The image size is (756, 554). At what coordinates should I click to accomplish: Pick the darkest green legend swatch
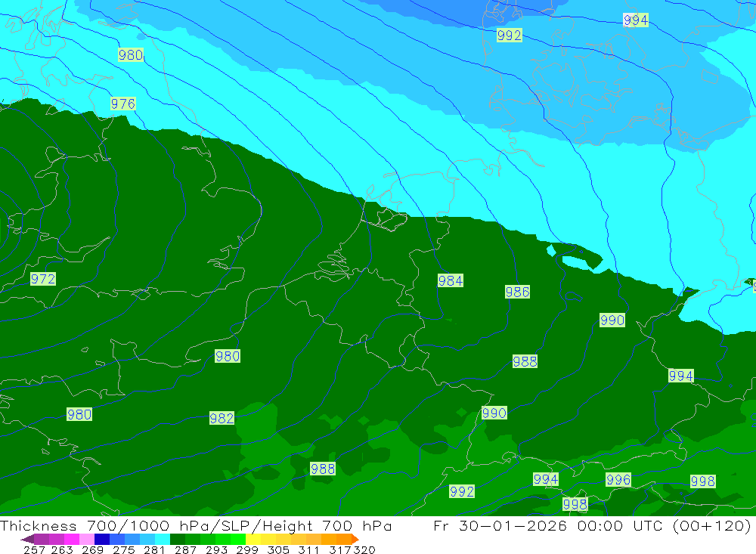pyautogui.click(x=178, y=539)
